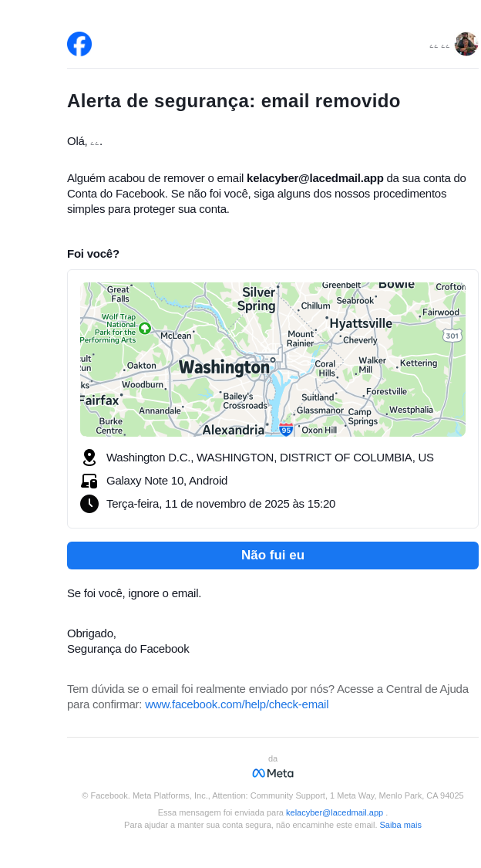Click the "Terça-feira, 11 de novembro" date text
Screen dimensions: 481x868
tap(220, 504)
